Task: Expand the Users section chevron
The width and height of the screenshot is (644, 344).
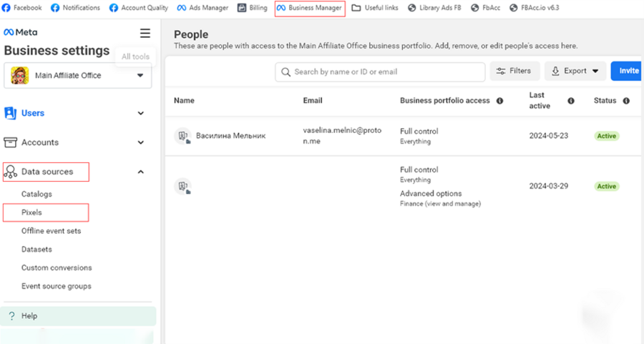Action: click(140, 113)
